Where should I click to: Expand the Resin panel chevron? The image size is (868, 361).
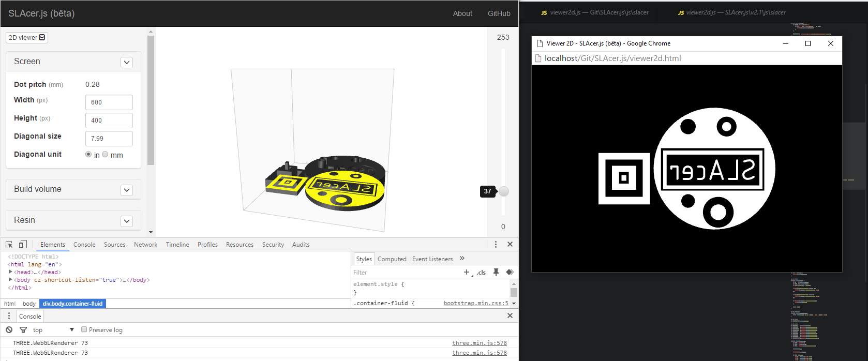[x=127, y=221]
